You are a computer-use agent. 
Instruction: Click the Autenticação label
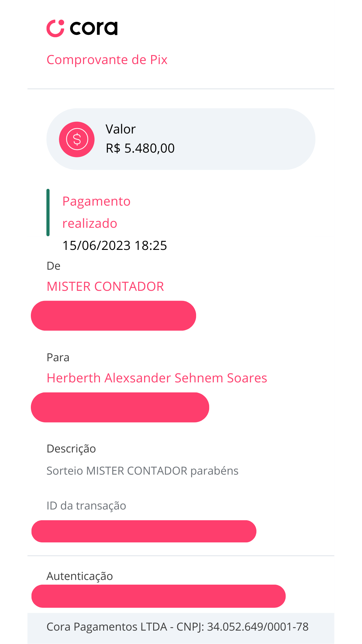pos(80,576)
